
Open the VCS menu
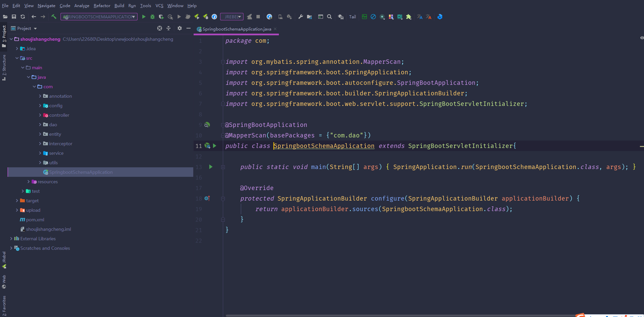(159, 5)
